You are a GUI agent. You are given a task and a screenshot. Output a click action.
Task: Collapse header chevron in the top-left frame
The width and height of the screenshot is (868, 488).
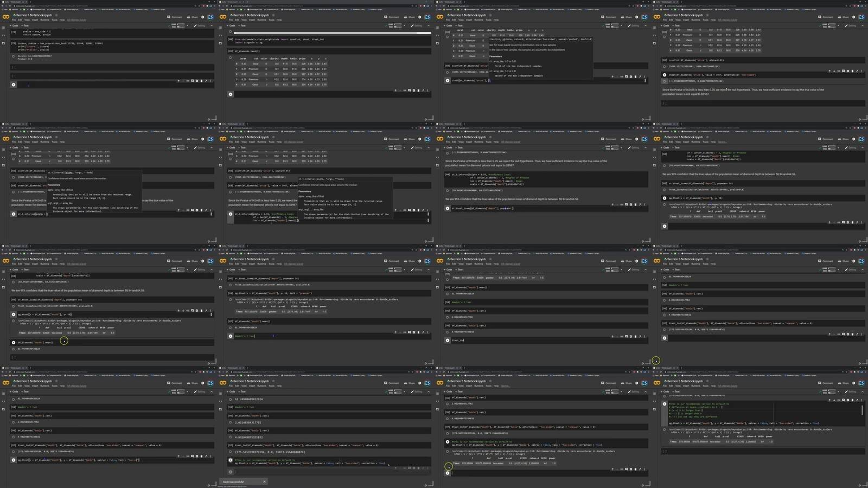click(x=212, y=25)
